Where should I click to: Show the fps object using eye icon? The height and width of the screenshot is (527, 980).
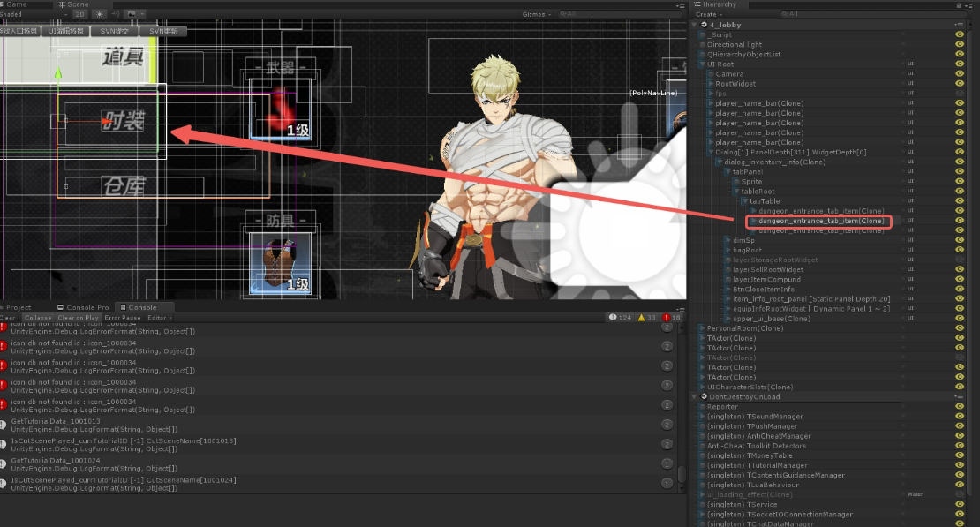click(960, 94)
